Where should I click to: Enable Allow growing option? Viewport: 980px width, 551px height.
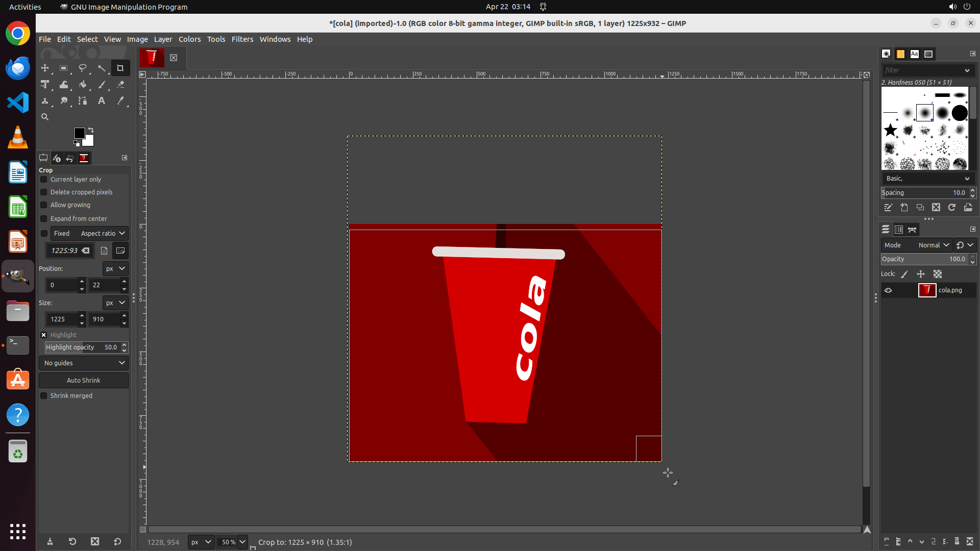coord(44,205)
